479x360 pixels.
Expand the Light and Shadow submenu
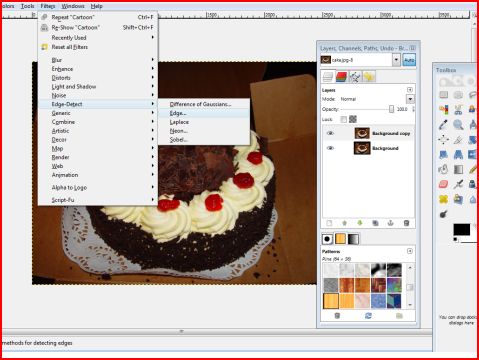click(x=98, y=87)
